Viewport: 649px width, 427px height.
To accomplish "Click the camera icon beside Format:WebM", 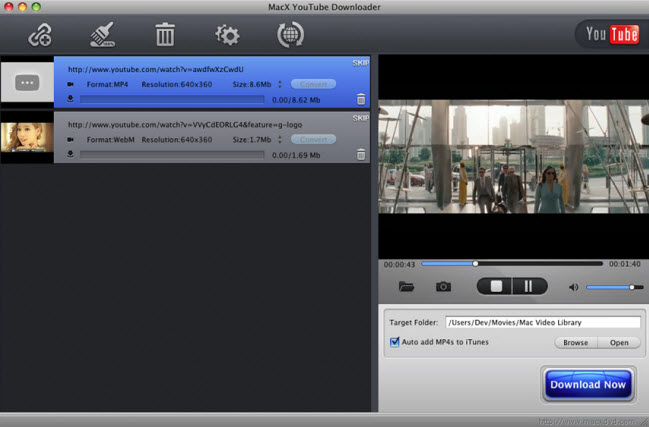I will [x=70, y=140].
